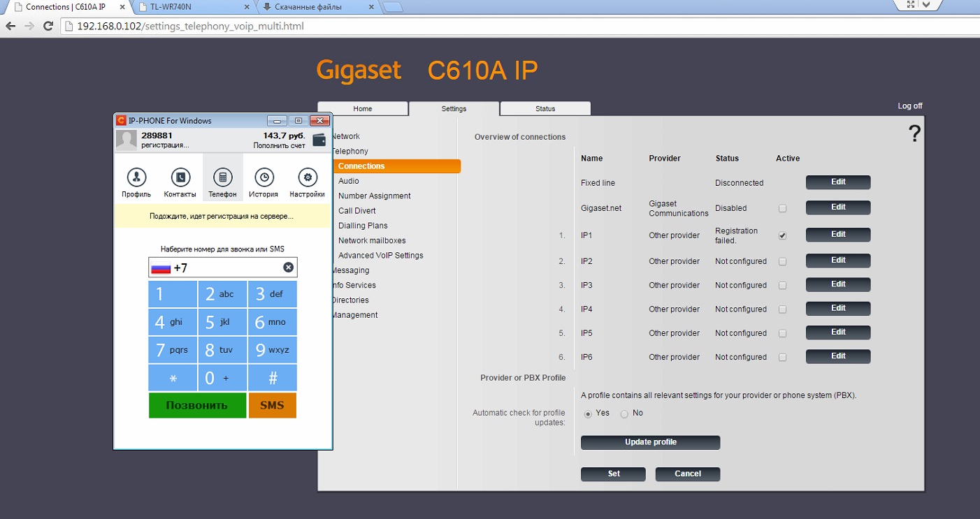Click green Позвонить call button
This screenshot has width=980, height=519.
point(197,405)
